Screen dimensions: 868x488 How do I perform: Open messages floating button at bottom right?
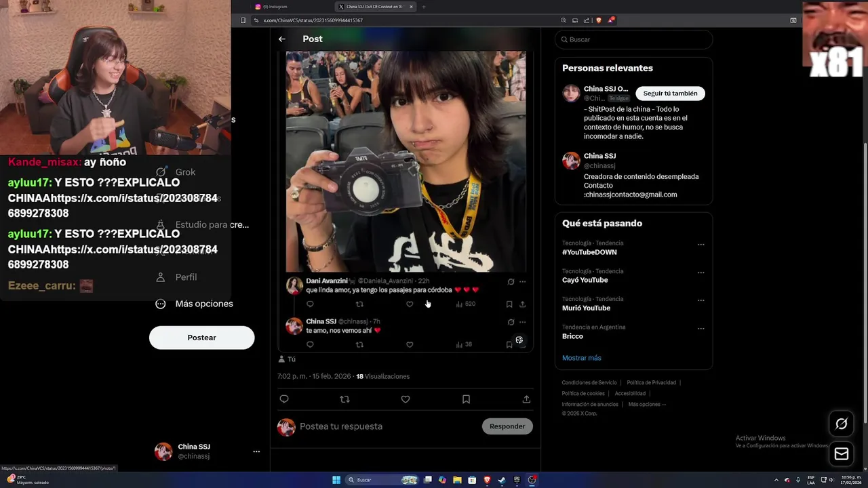click(x=842, y=454)
